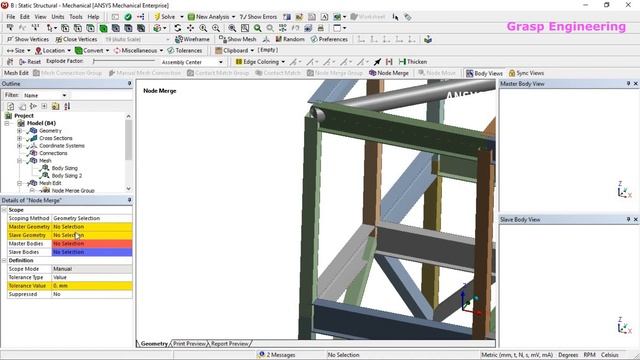Toggle Show Mesh

coord(238,39)
